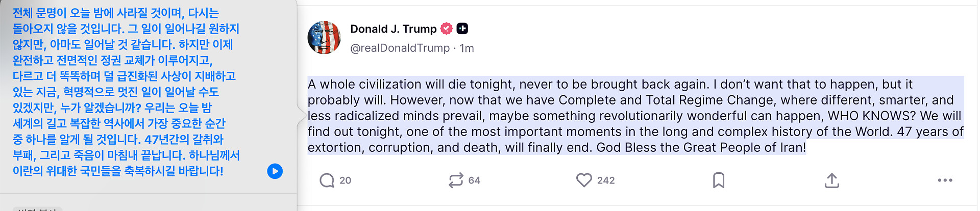Click the share upload icon
Viewport: 980px width, 211px height.
pos(831,180)
